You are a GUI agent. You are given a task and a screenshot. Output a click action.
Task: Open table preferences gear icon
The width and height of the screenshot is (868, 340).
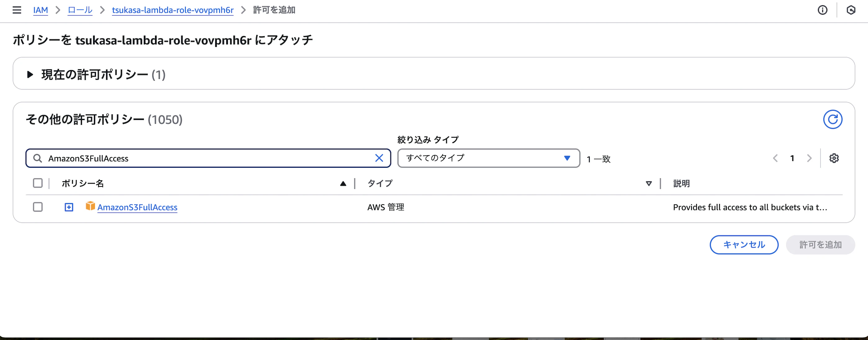[834, 158]
